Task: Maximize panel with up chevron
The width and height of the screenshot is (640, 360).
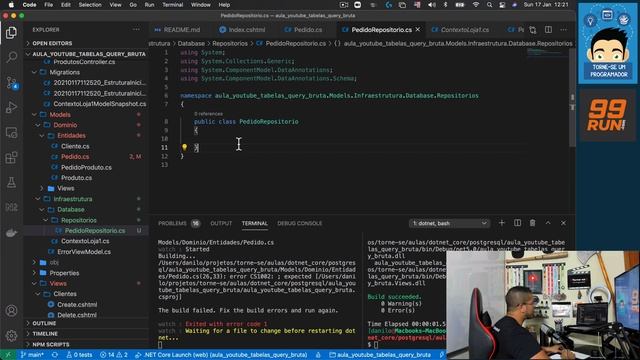Action: tap(548, 223)
